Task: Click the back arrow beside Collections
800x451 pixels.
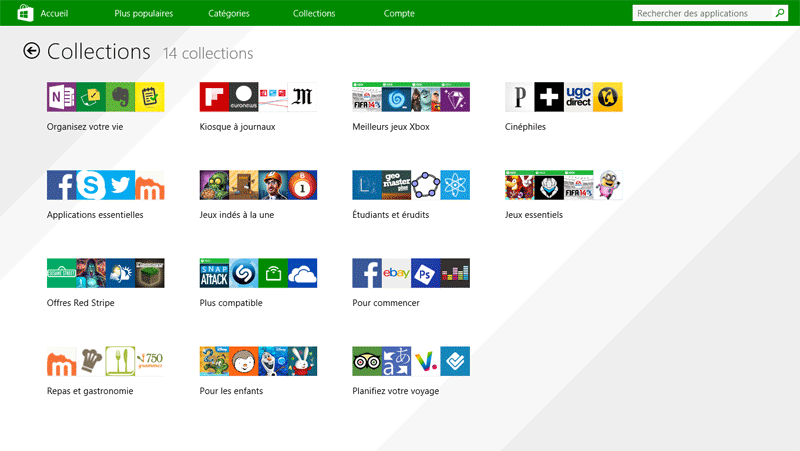Action: pos(32,51)
